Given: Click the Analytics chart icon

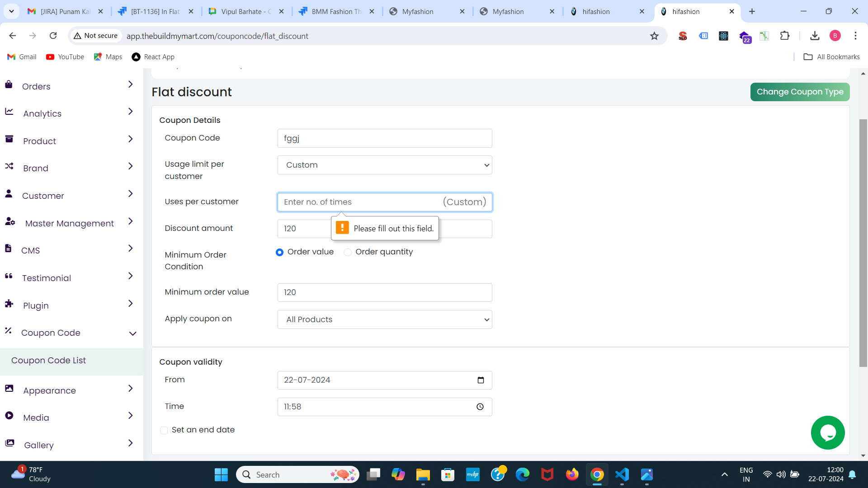Looking at the screenshot, I should coord(9,112).
